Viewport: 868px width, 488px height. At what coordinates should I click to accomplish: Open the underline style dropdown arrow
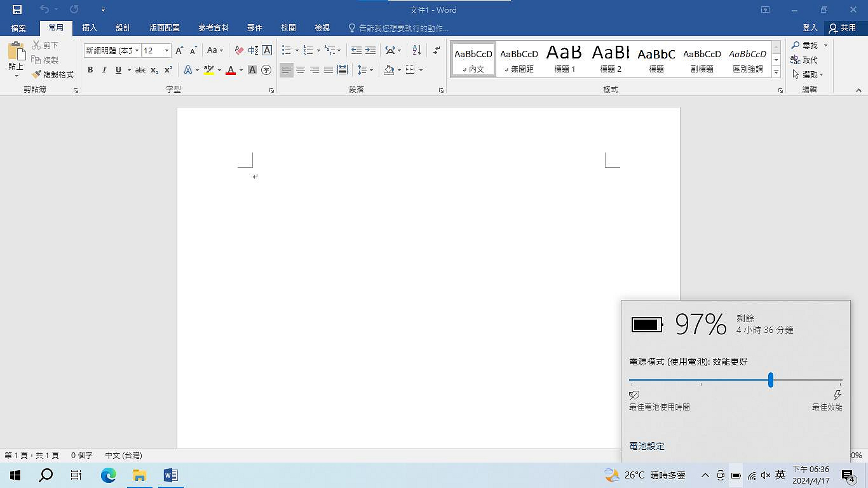(x=129, y=70)
